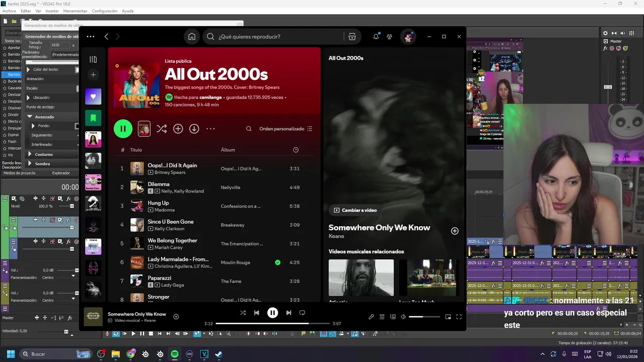Open Archivo menu in VEGAS Pro
The image size is (644, 362).
pyautogui.click(x=10, y=11)
